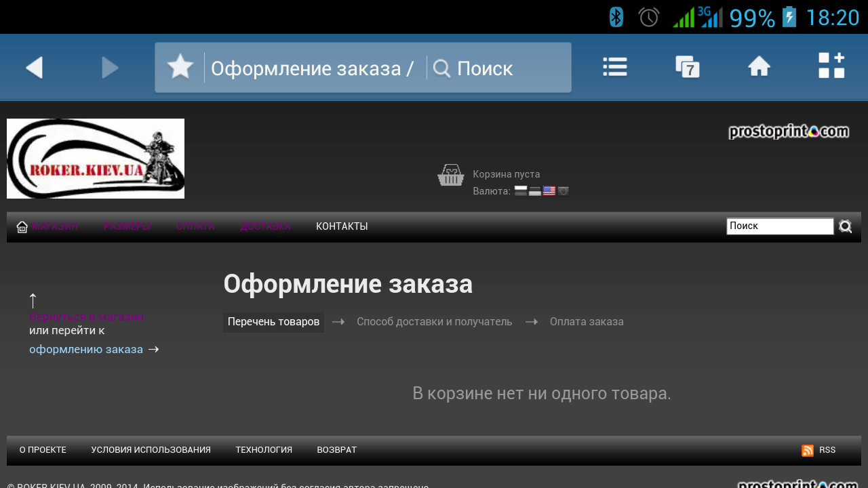This screenshot has width=868, height=488.
Task: Bookmark the page with the star icon
Action: point(180,68)
